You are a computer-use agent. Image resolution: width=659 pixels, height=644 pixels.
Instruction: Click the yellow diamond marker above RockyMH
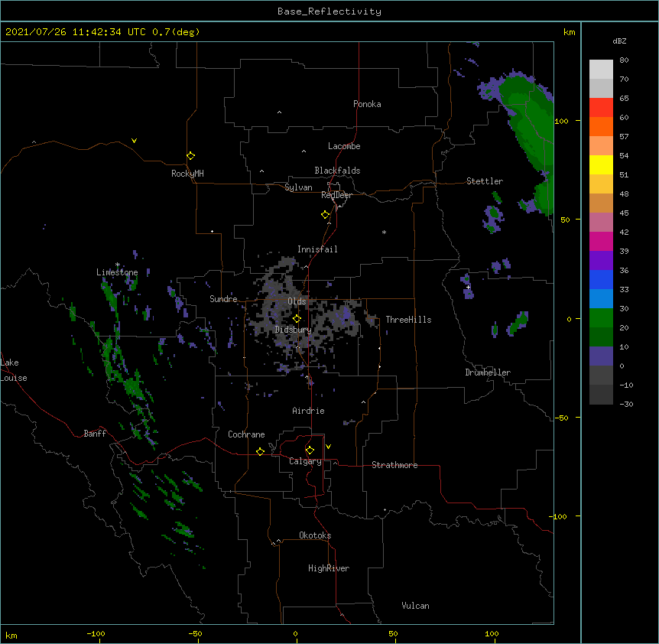(x=190, y=156)
